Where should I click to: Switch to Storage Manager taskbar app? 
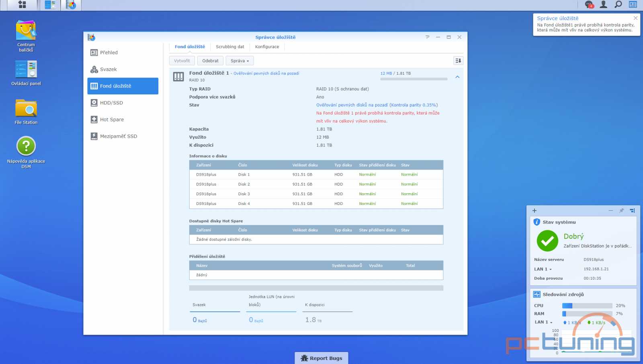[x=71, y=5]
